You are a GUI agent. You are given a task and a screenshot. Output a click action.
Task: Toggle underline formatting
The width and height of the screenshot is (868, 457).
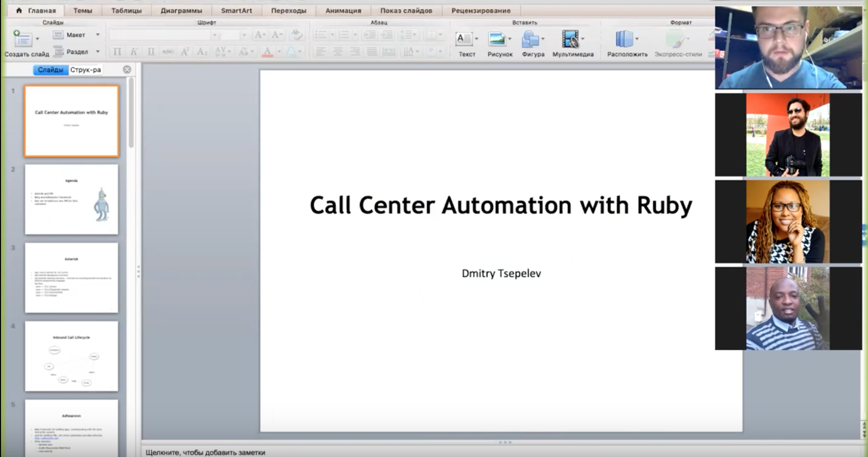151,51
